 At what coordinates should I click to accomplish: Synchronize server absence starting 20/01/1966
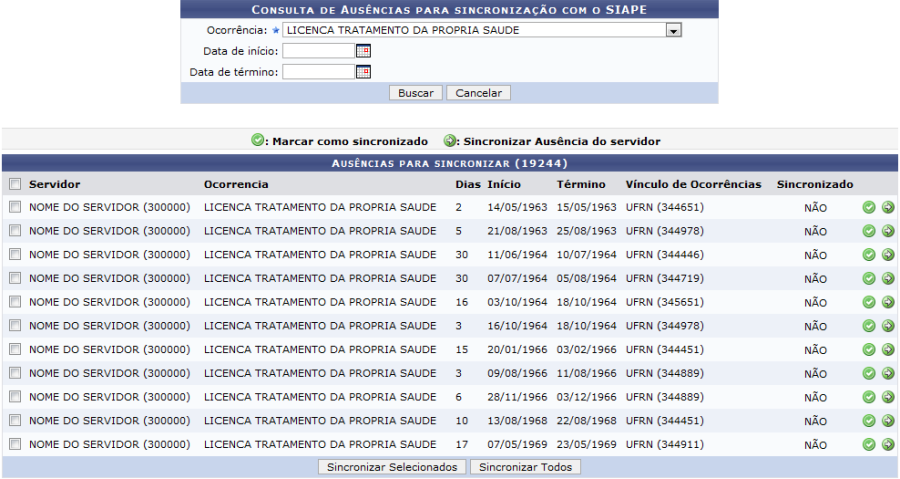coord(888,350)
